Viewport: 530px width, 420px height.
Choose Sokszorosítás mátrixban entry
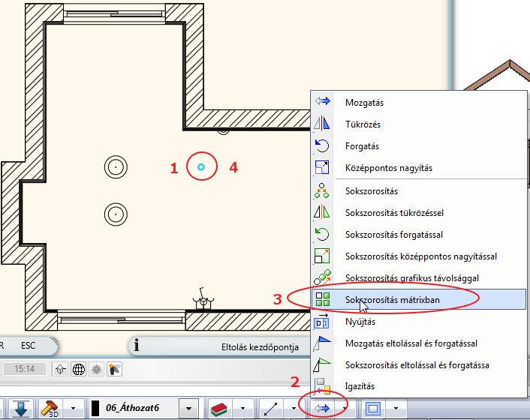(x=418, y=299)
